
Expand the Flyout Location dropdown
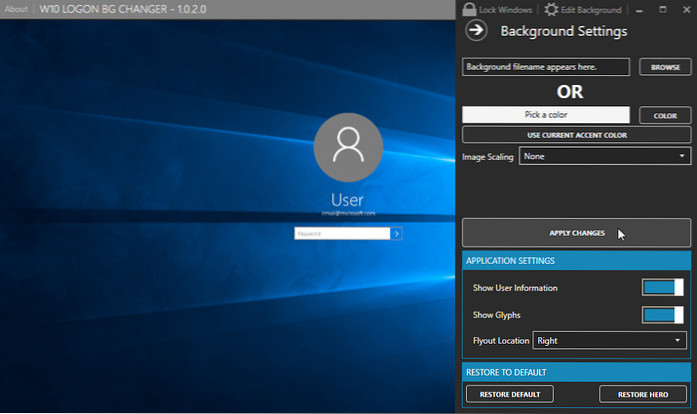[x=611, y=341]
